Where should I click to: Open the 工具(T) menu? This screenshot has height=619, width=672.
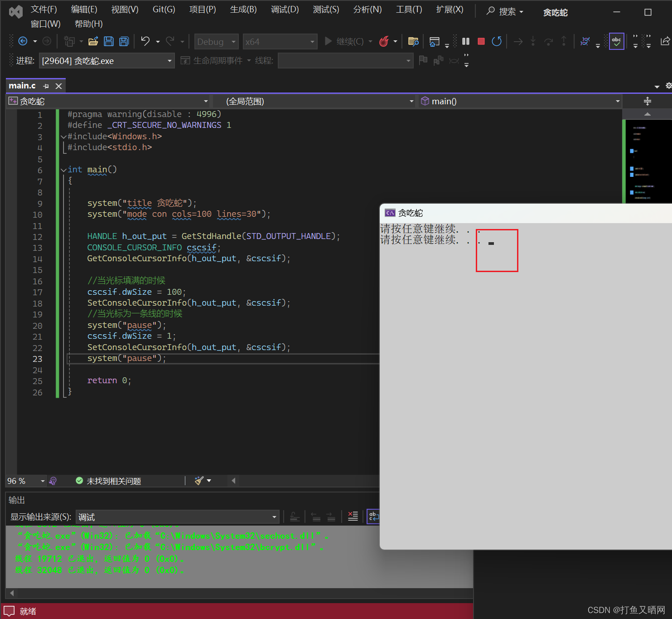(409, 10)
